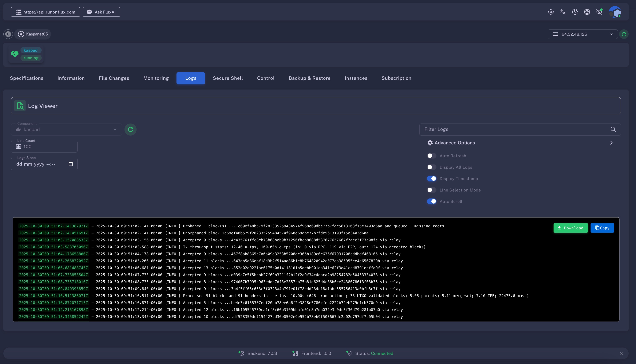Viewport: 636px width, 364px height.
Task: Open the kaspad Component dropdown
Action: (66, 129)
